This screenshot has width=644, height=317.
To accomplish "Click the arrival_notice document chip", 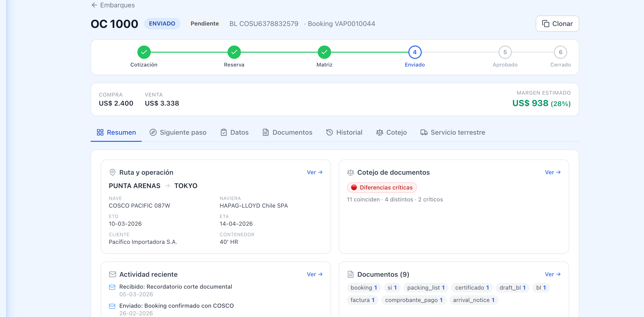I will (x=473, y=300).
